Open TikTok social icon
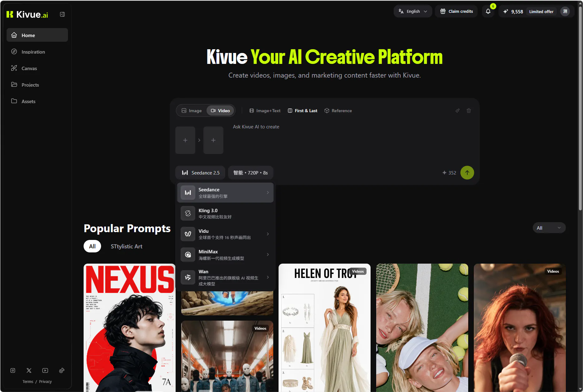The width and height of the screenshot is (583, 392). pos(62,370)
